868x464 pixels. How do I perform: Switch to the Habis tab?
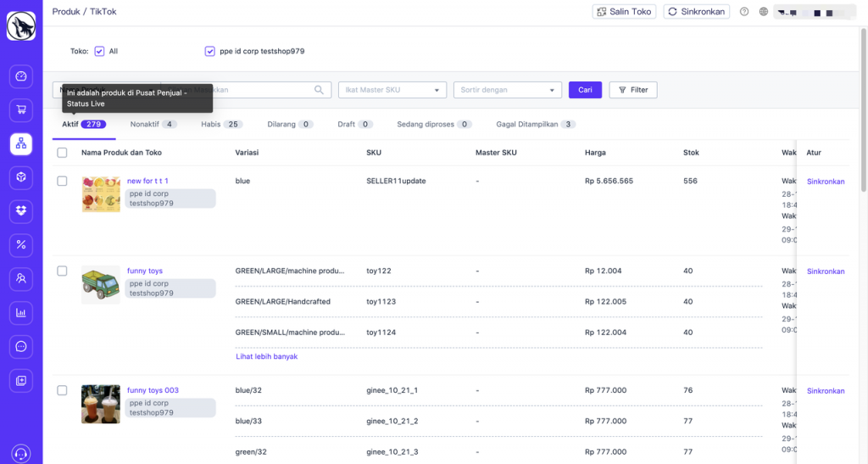click(221, 124)
